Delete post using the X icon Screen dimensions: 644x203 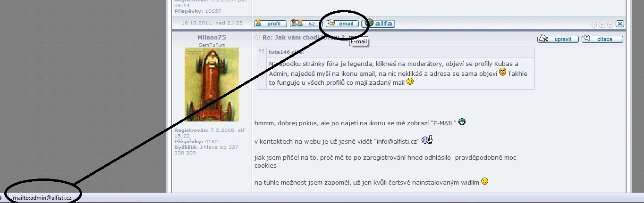point(620,24)
